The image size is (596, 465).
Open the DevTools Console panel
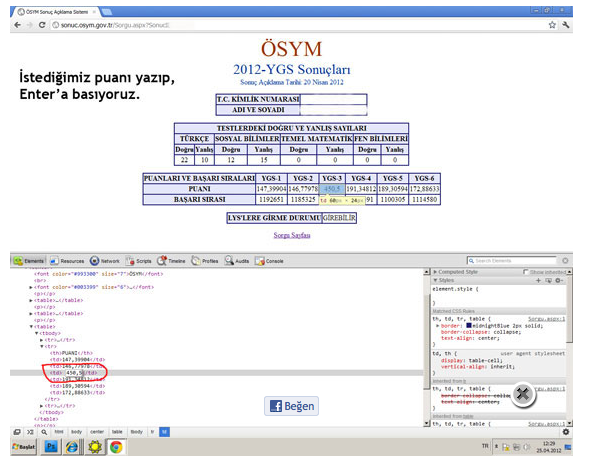(x=269, y=261)
